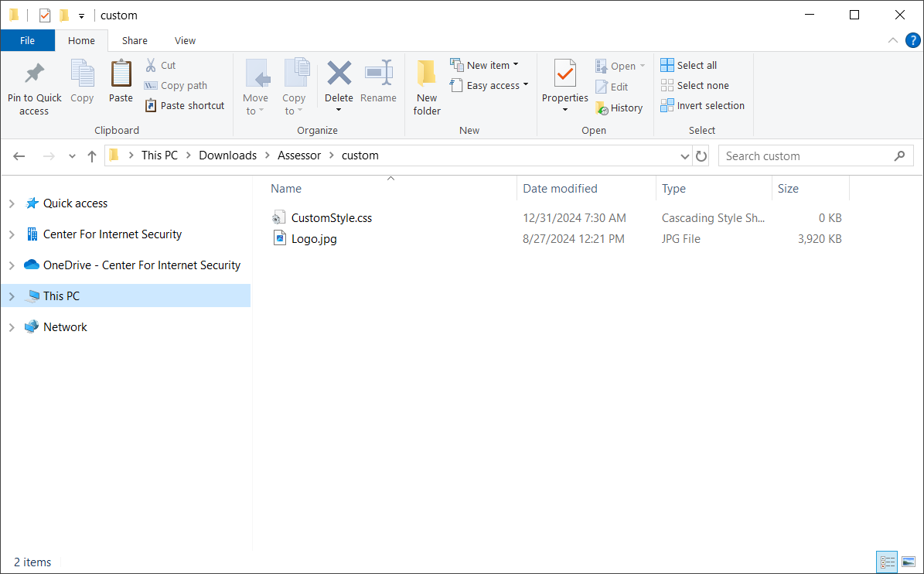Click the Invert selection icon

click(x=667, y=106)
